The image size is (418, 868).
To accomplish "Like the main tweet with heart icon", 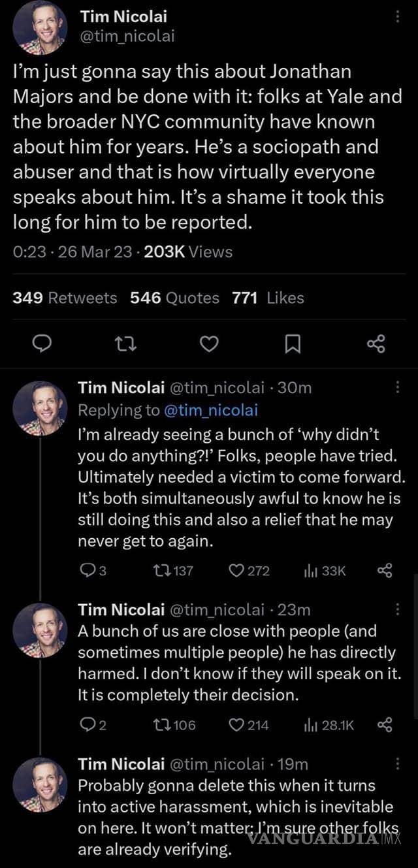I will (x=208, y=343).
